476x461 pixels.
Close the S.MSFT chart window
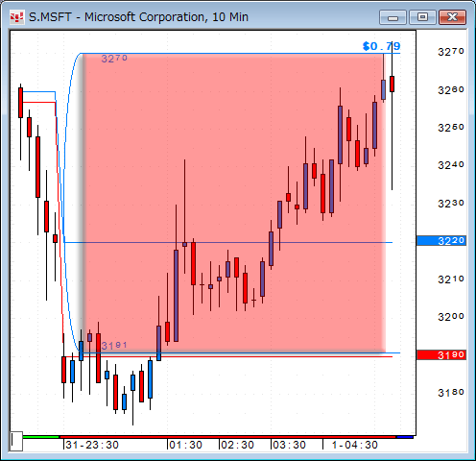tap(452, 17)
